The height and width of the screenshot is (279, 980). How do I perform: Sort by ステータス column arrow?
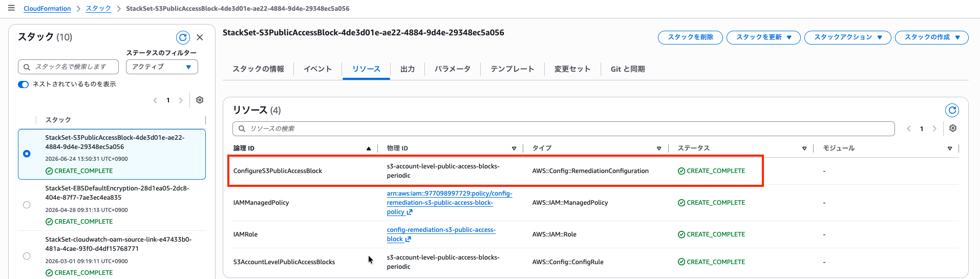click(804, 148)
